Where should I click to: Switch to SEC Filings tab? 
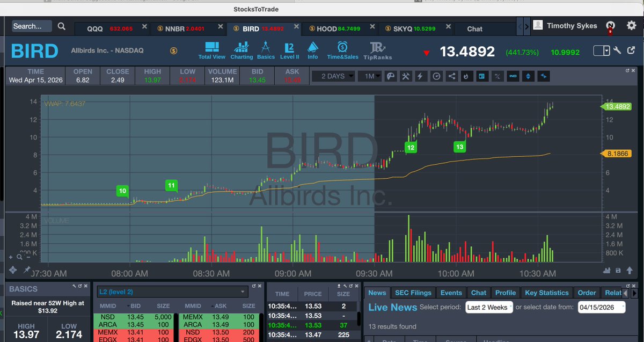click(413, 293)
